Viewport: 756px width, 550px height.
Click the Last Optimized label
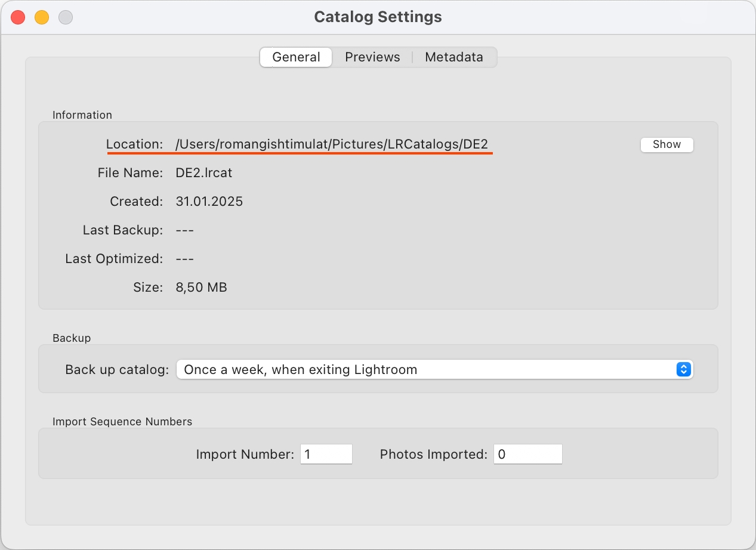pos(114,259)
